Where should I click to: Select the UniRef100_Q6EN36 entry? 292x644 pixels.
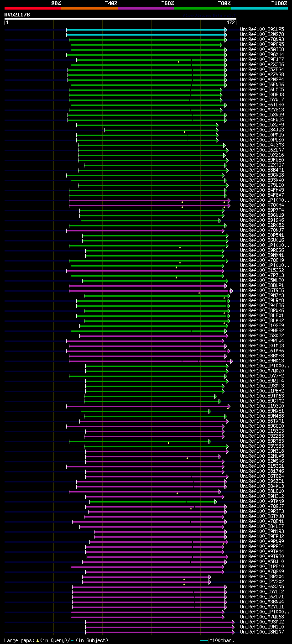click(x=262, y=85)
